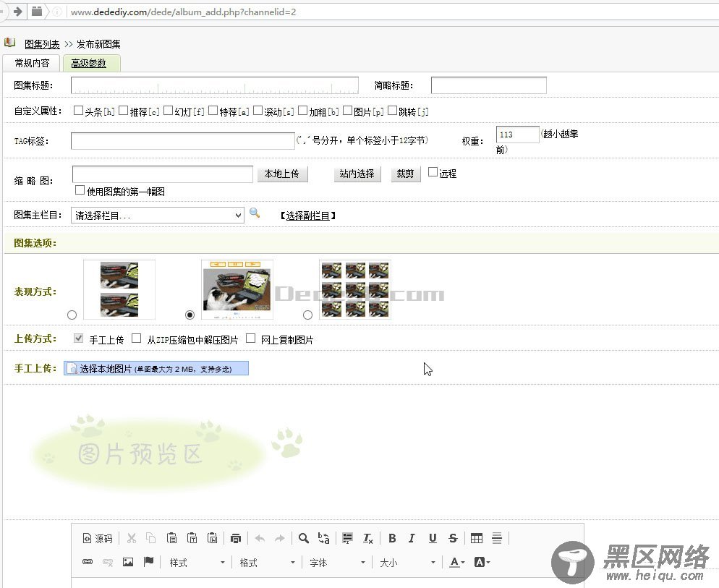
Task: Click the Copy icon in editor toolbar
Action: tap(151, 539)
